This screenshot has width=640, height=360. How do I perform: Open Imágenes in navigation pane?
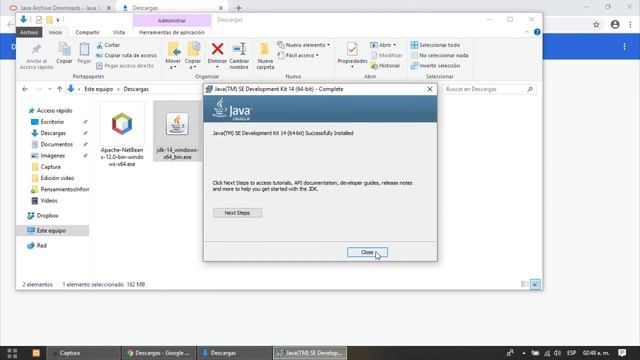point(52,156)
